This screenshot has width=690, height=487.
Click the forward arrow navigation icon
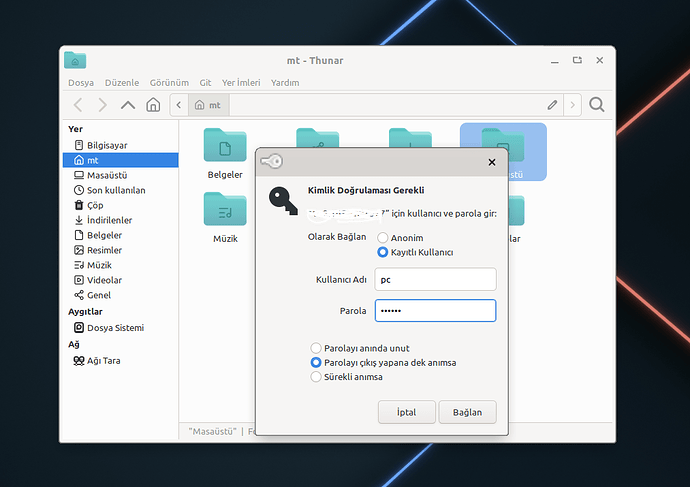[102, 105]
